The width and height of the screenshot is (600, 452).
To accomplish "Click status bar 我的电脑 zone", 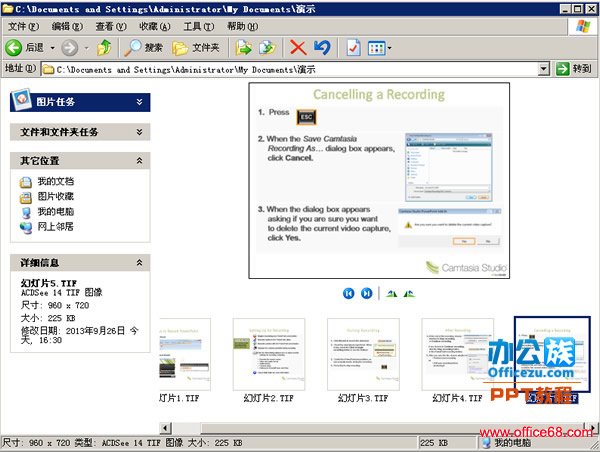I will [x=507, y=443].
